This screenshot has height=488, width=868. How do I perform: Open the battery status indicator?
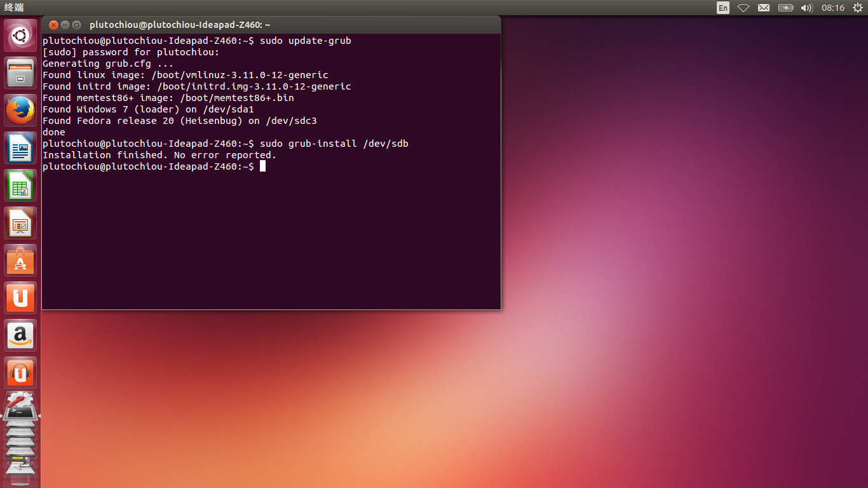[786, 8]
